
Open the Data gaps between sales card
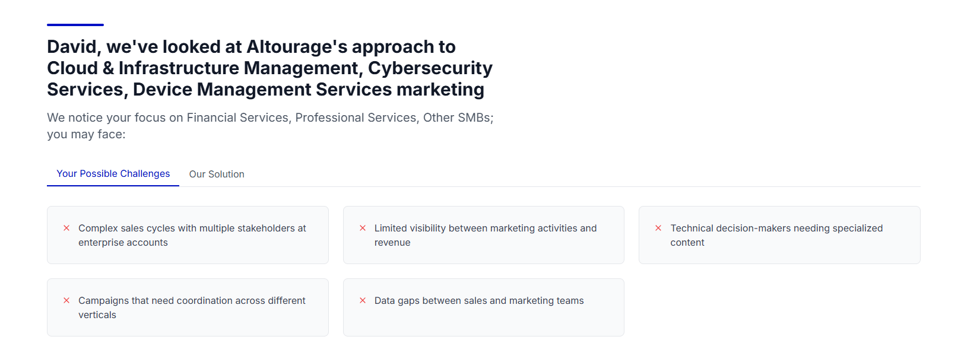(484, 307)
